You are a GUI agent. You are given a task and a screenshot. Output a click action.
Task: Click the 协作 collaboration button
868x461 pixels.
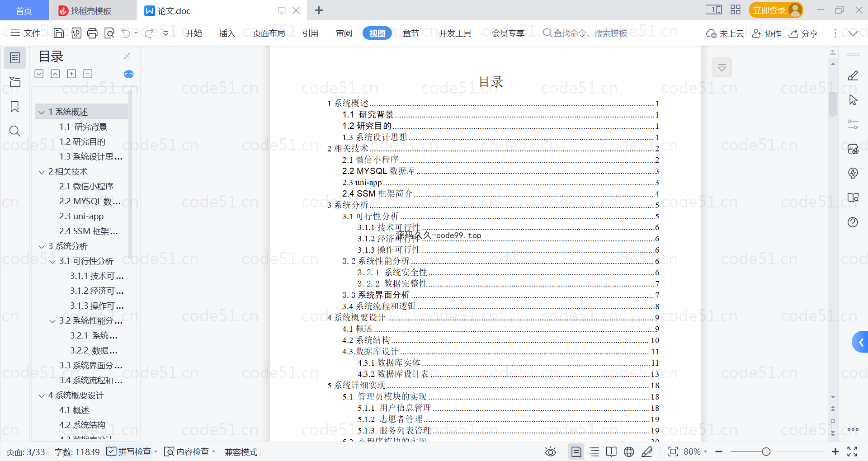pos(767,33)
